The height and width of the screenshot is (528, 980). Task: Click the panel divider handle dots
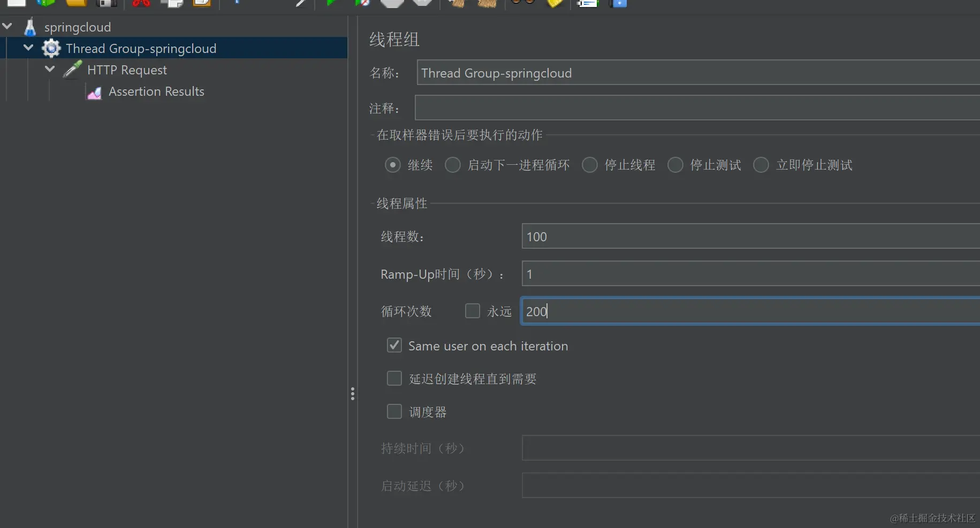pyautogui.click(x=352, y=394)
